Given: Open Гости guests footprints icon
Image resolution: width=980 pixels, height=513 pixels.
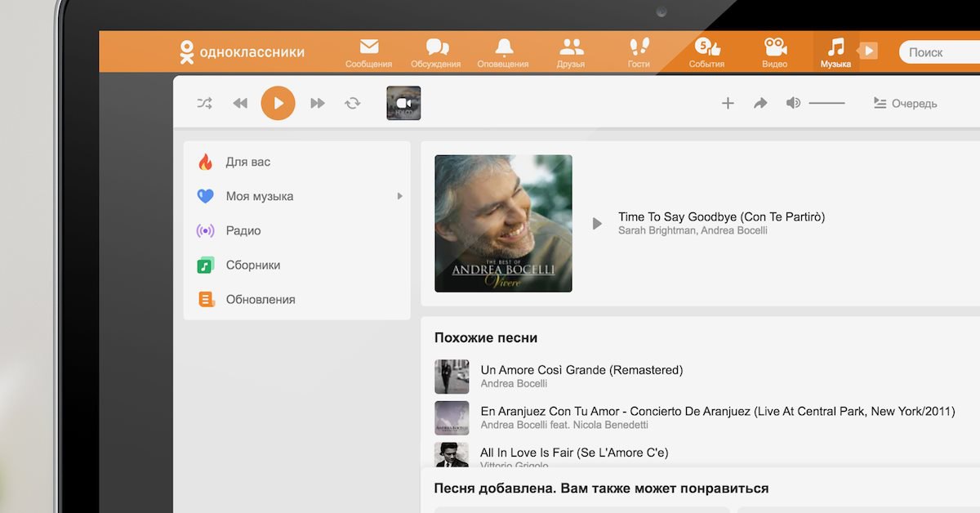Looking at the screenshot, I should pyautogui.click(x=639, y=47).
